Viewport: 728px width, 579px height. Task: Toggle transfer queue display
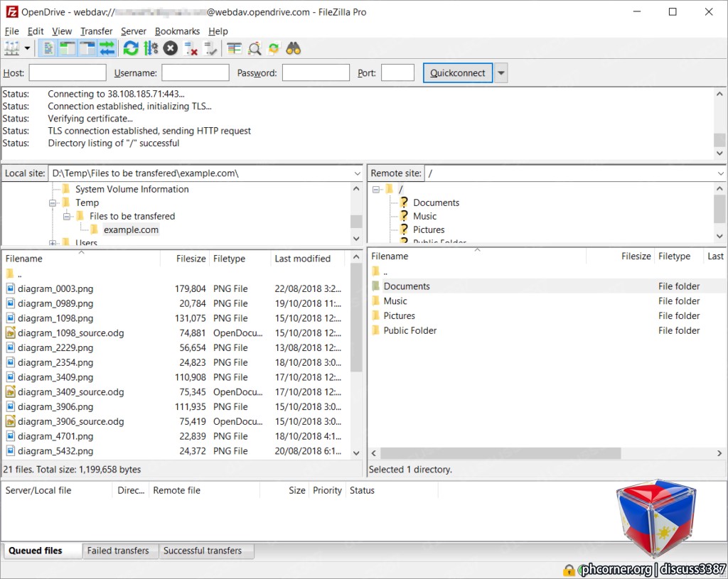[107, 48]
